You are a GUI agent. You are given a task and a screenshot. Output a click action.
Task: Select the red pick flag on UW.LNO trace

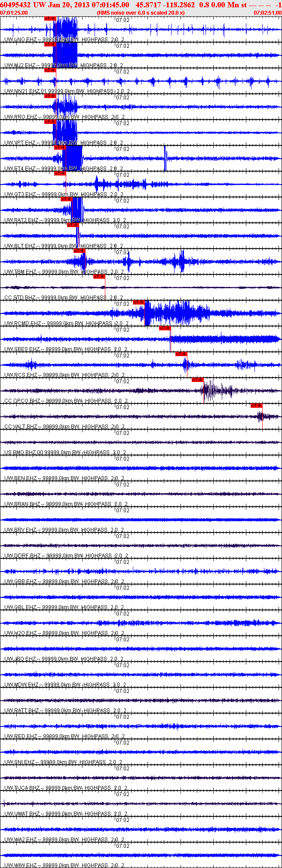[50, 18]
